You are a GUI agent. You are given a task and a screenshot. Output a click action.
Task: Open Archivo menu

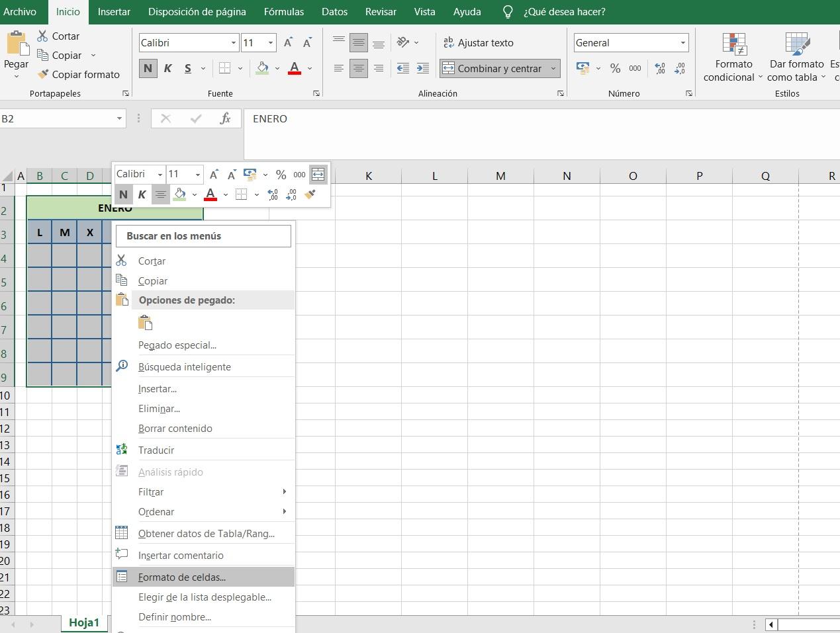[19, 12]
